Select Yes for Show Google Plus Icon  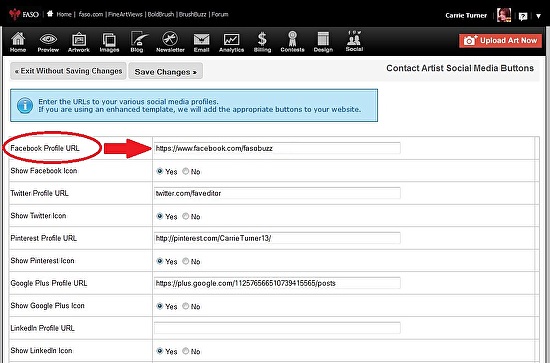160,306
